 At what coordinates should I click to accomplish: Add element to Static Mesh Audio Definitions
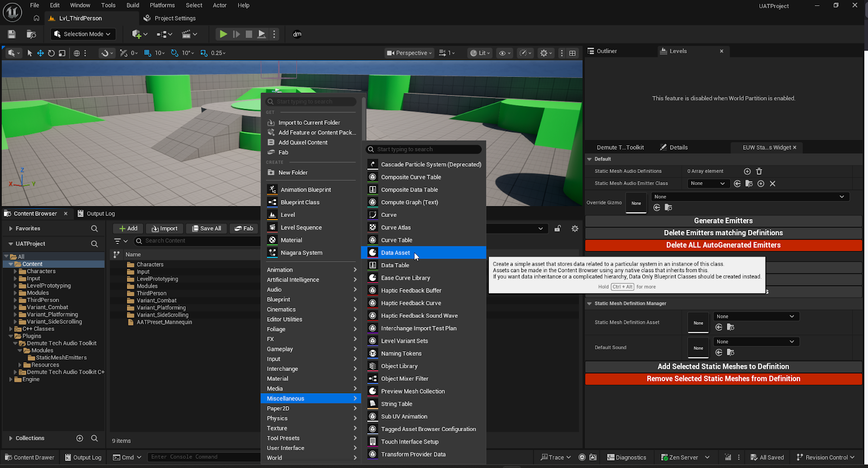click(x=747, y=171)
